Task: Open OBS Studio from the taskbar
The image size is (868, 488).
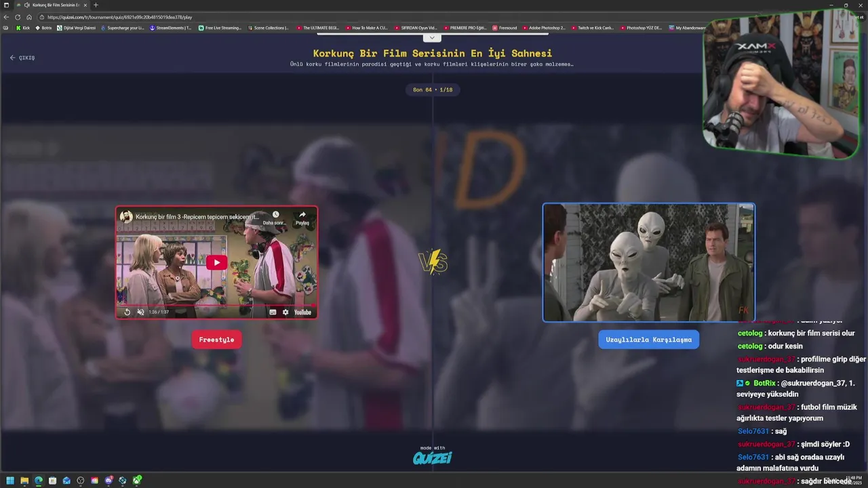Action: (x=81, y=481)
